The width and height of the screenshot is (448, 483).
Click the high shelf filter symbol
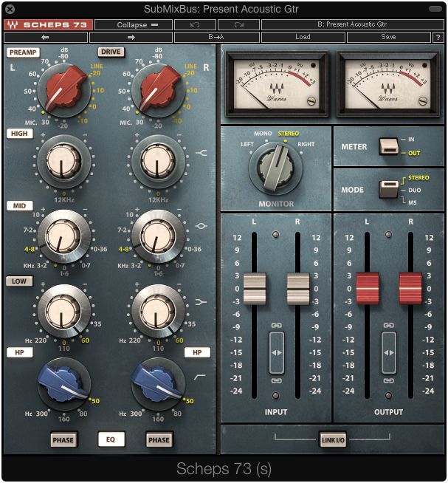pos(201,152)
